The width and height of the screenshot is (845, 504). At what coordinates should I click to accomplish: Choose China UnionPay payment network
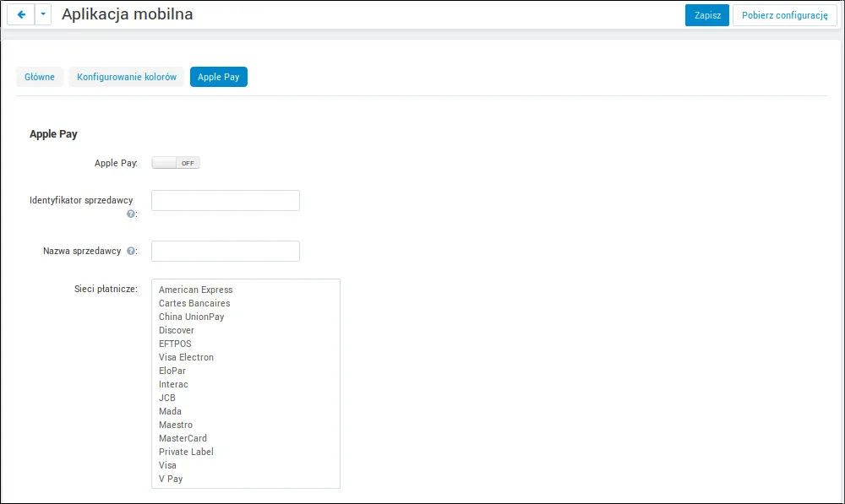(246, 317)
